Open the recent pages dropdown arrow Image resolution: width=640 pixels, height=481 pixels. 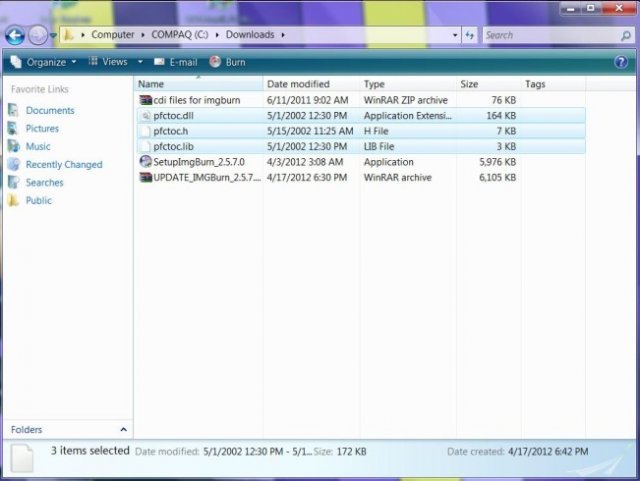point(53,36)
